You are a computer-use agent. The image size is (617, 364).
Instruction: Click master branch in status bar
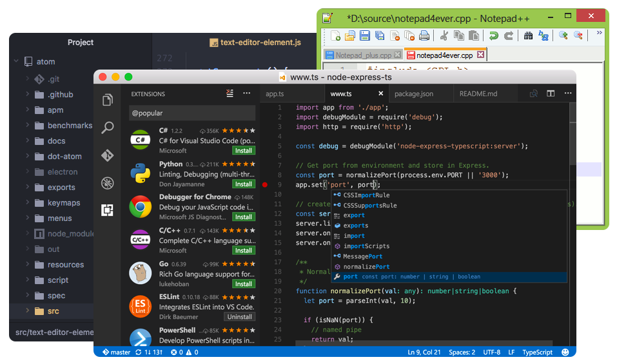[x=117, y=352]
